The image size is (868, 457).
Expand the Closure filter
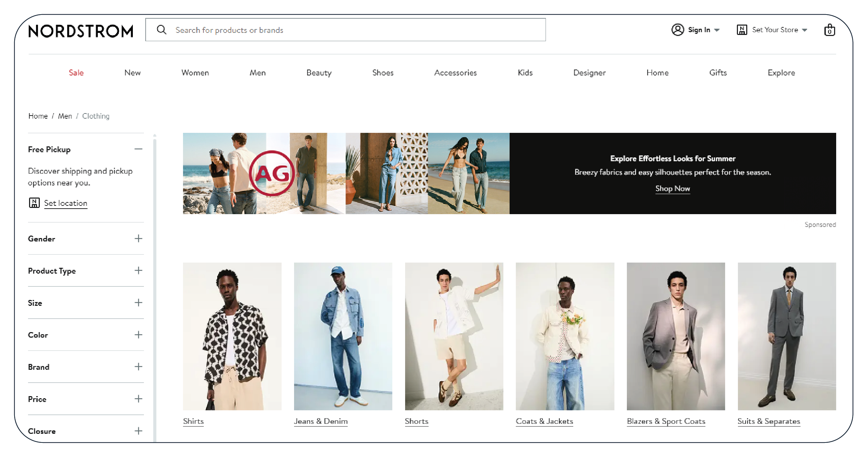pos(138,431)
